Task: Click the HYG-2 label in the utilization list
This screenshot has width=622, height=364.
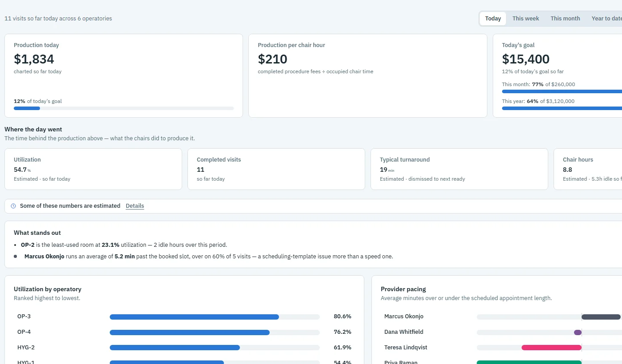Action: (x=26, y=348)
